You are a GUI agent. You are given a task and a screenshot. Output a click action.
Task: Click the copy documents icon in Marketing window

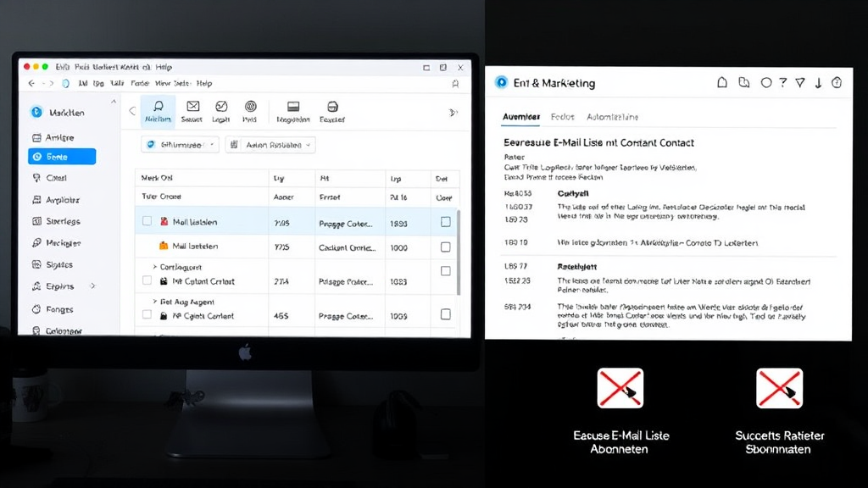tap(744, 82)
